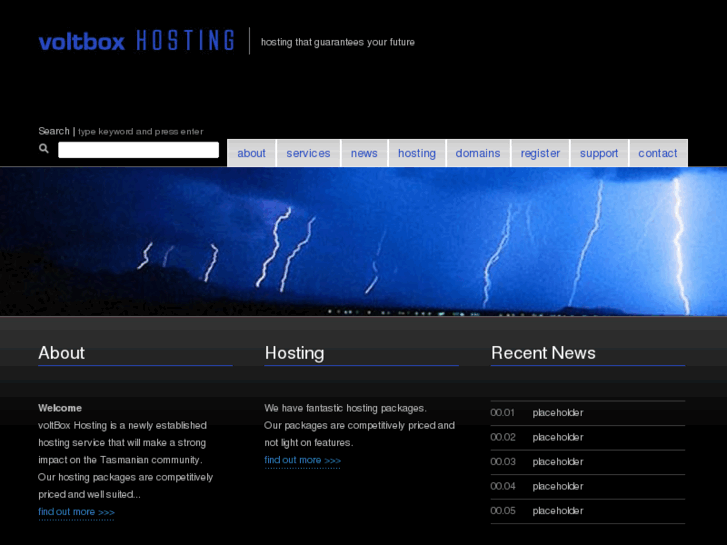Screen dimensions: 727x545
Task: Follow 'find out more' under Hosting
Action: (x=302, y=460)
